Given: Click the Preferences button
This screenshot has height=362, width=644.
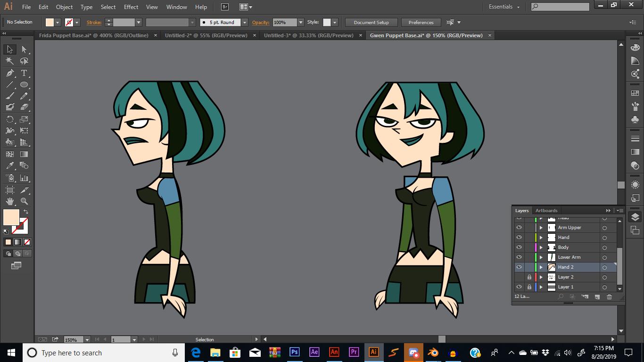Looking at the screenshot, I should click(x=421, y=22).
